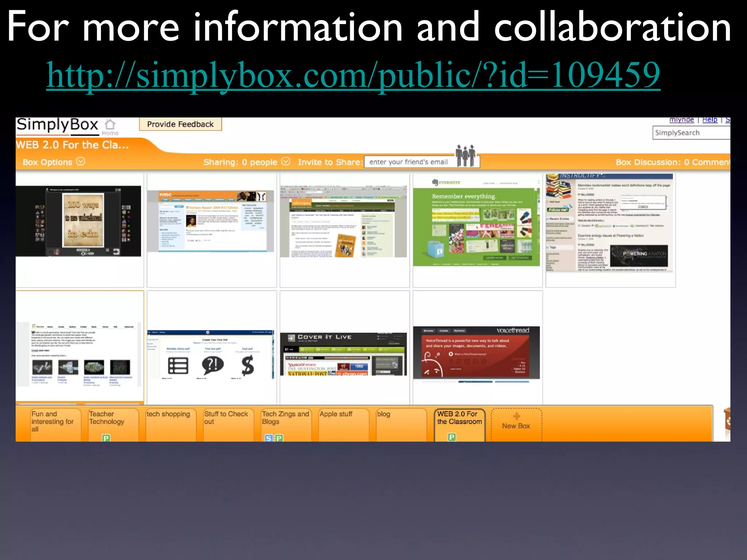This screenshot has width=747, height=560.
Task: Open the Create Your First Poll thumbnail
Action: (210, 355)
